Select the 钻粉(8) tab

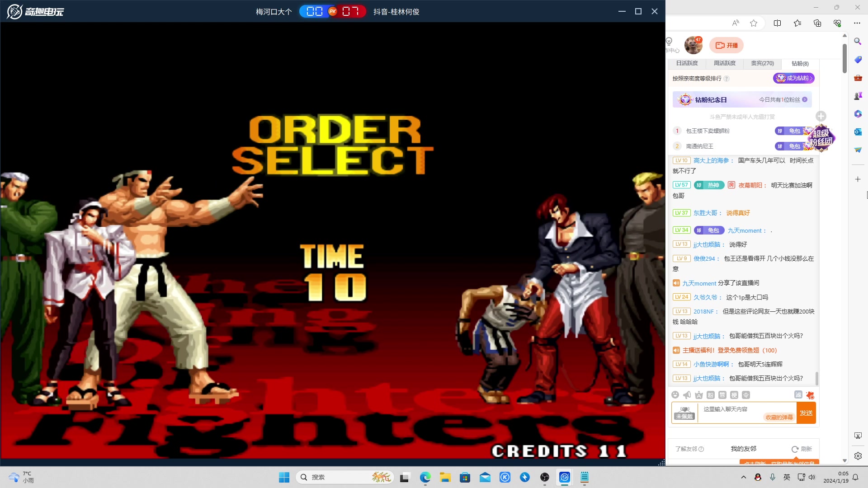pos(800,64)
